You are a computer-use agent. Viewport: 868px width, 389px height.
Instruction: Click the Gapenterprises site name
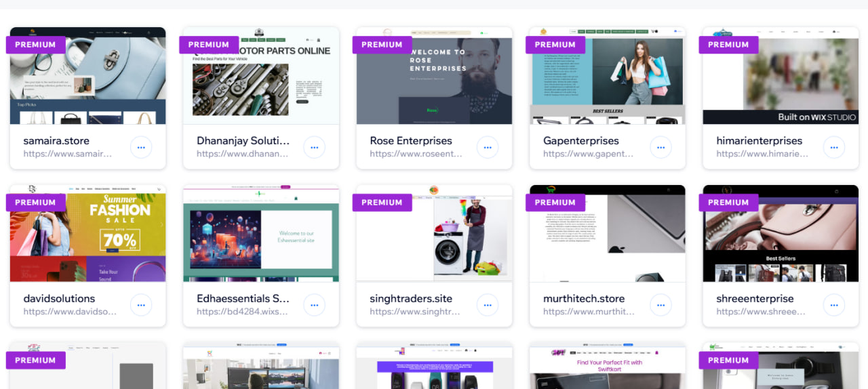(x=581, y=141)
